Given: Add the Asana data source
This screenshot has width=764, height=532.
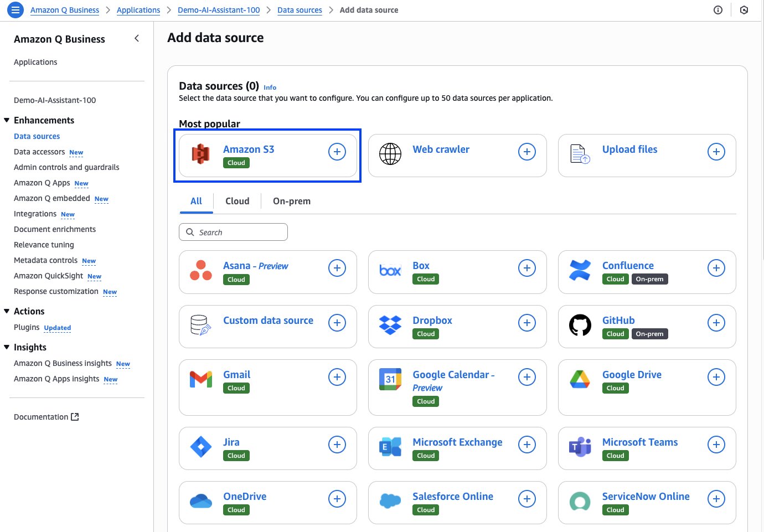Looking at the screenshot, I should point(337,268).
